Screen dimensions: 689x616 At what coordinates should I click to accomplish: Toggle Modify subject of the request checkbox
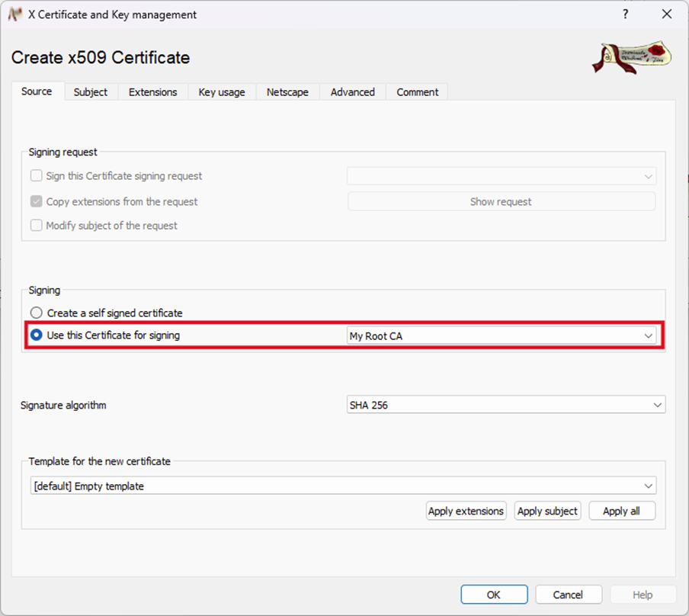pyautogui.click(x=37, y=226)
